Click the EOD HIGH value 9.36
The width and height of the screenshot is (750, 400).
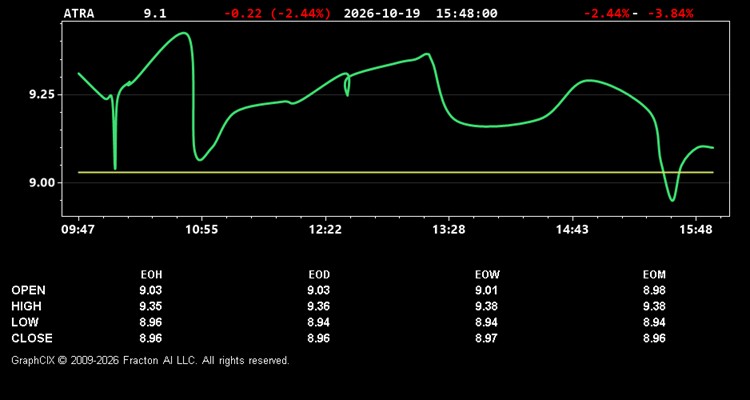[319, 306]
